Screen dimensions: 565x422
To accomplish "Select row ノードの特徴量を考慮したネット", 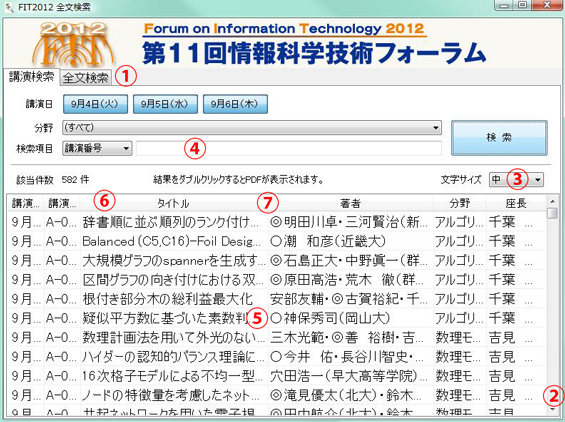I will [x=277, y=396].
